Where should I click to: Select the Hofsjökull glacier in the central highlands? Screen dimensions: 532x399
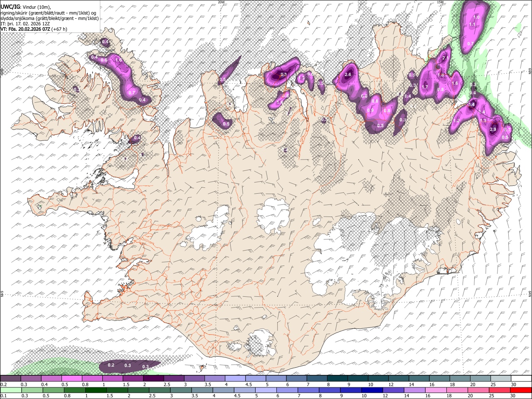[x=273, y=215]
